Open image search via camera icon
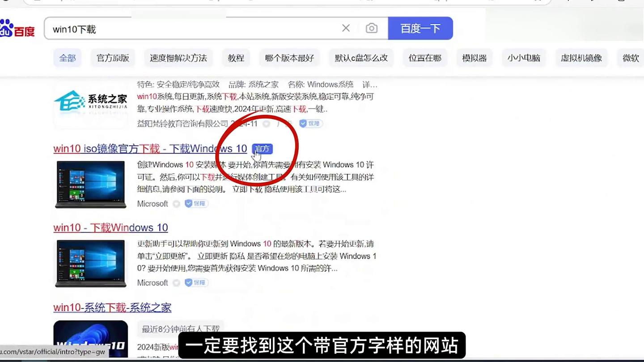The image size is (644, 362). click(x=371, y=28)
